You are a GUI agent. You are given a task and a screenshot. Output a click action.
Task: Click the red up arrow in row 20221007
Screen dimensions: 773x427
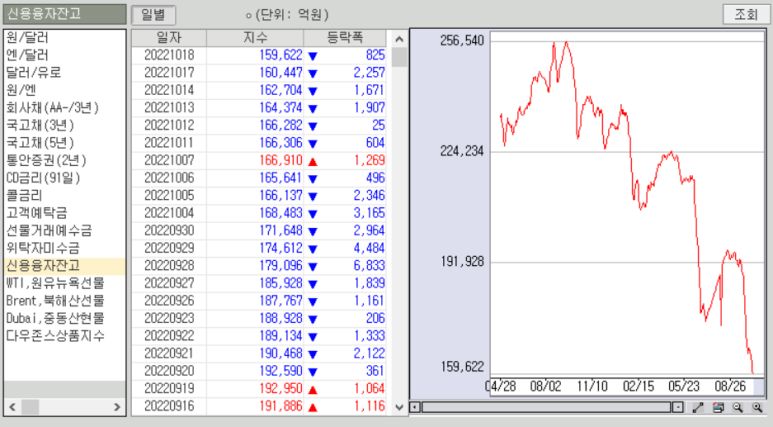313,161
